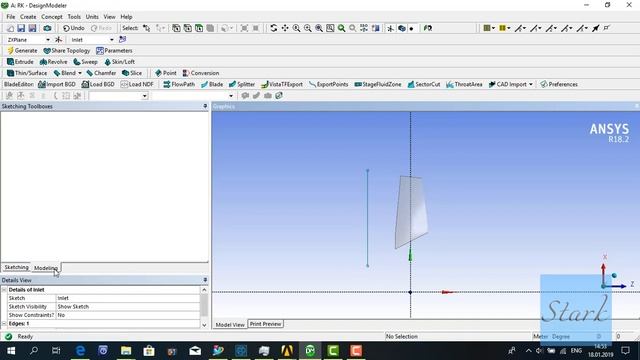The width and height of the screenshot is (640, 360).
Task: Click the Share Topology button
Action: pyautogui.click(x=67, y=51)
